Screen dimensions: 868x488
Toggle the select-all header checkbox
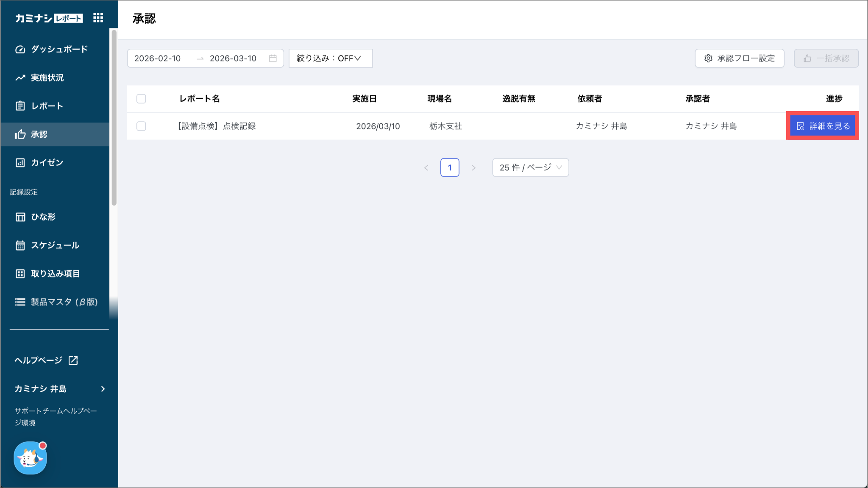[x=141, y=99]
